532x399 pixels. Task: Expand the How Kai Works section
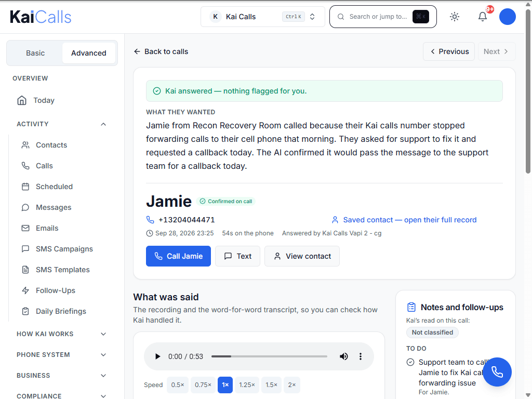[61, 334]
